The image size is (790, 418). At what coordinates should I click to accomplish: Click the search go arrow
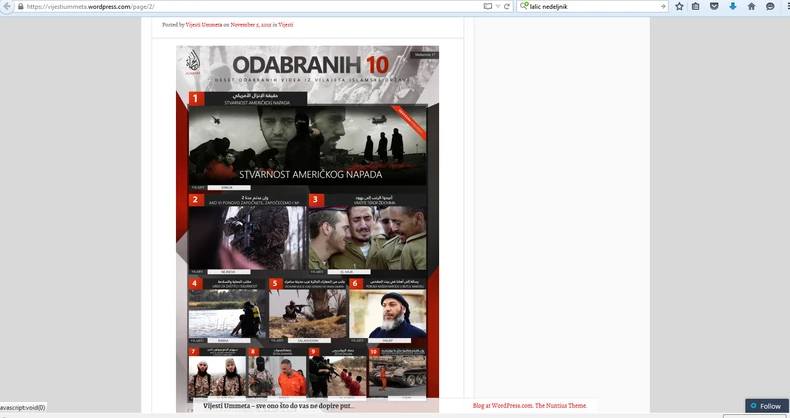click(x=662, y=6)
